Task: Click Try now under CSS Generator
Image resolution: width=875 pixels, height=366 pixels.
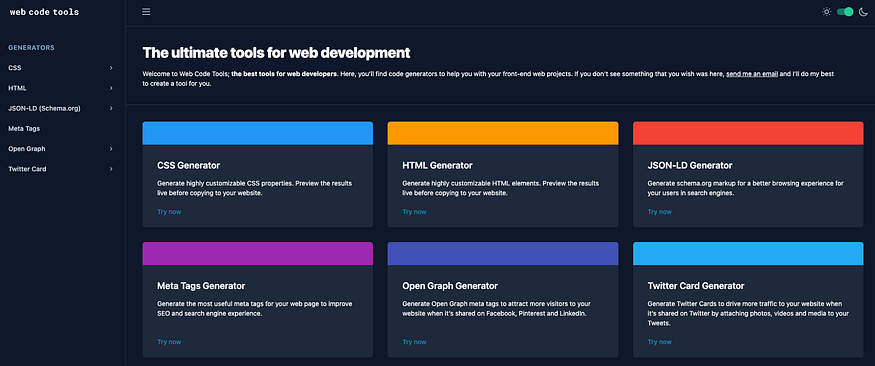Action: (169, 212)
